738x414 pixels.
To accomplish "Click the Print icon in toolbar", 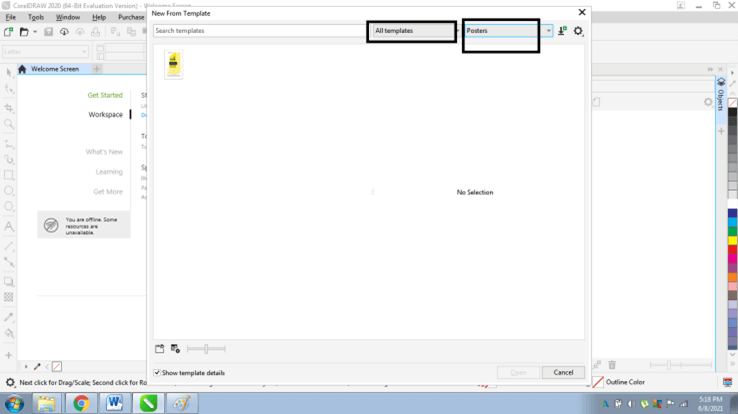I will [96, 32].
